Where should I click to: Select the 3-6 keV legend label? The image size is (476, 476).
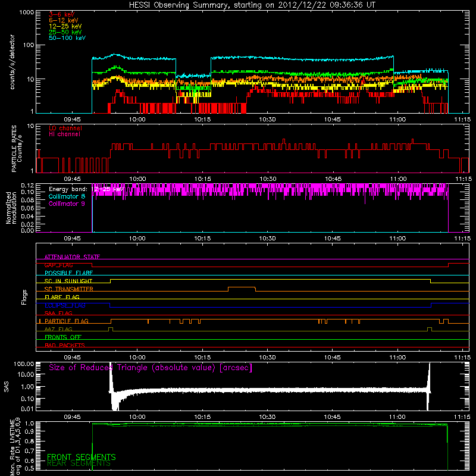(62, 14)
